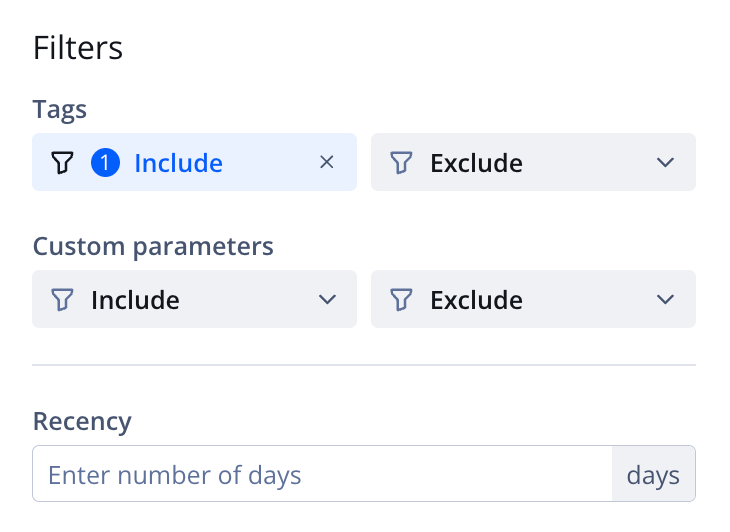Click the Recency label
The width and height of the screenshot is (730, 532).
point(82,421)
